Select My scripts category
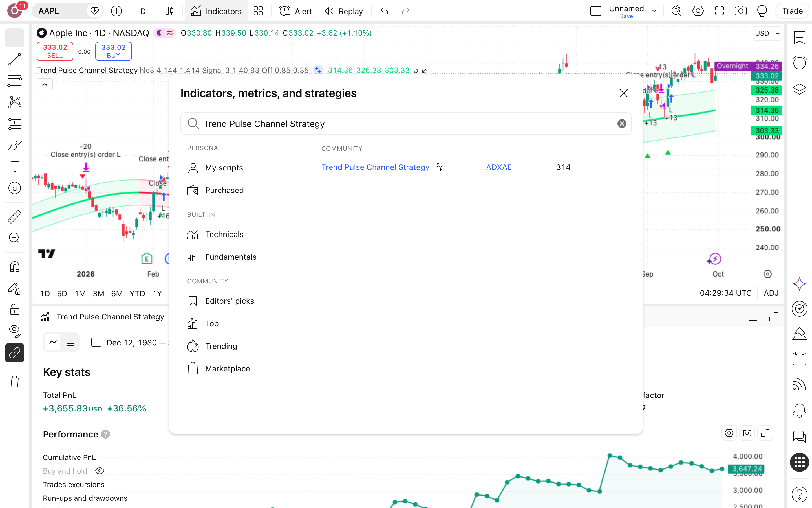The width and height of the screenshot is (812, 508). point(215,168)
